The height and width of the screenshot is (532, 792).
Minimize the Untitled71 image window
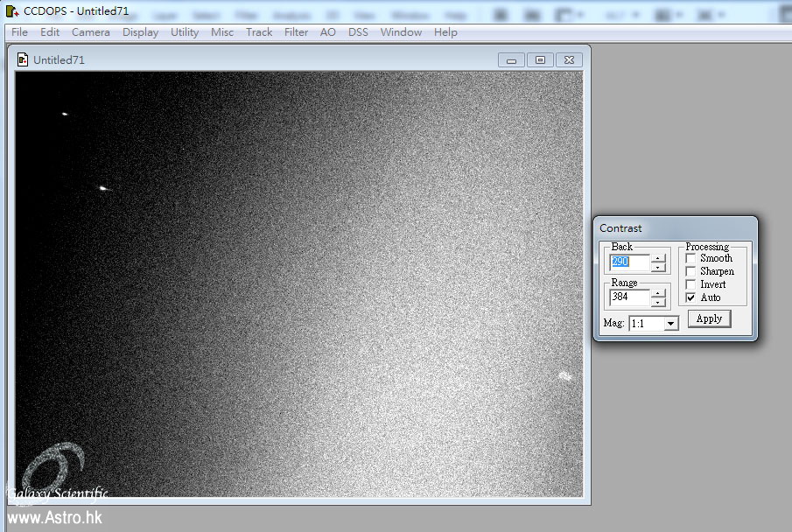pos(511,59)
